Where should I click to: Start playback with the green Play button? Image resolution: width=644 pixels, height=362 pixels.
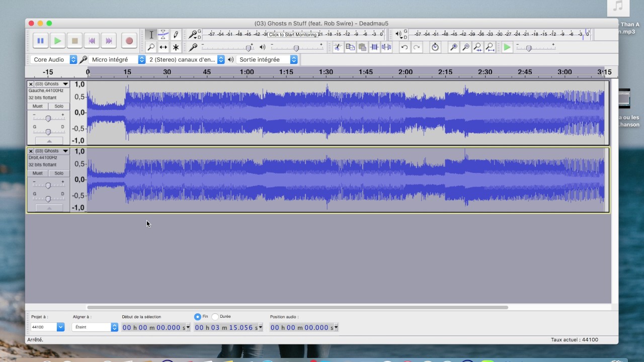click(x=57, y=41)
